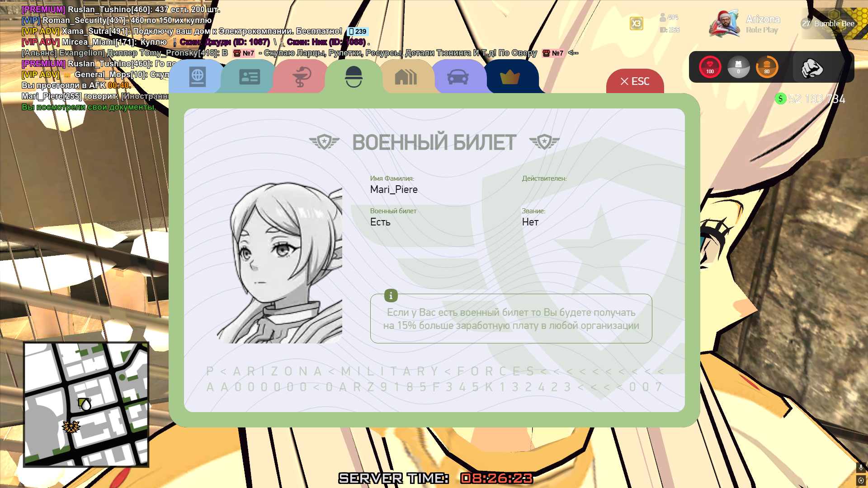868x488 pixels.
Task: Open the vehicles car tab
Action: click(458, 77)
